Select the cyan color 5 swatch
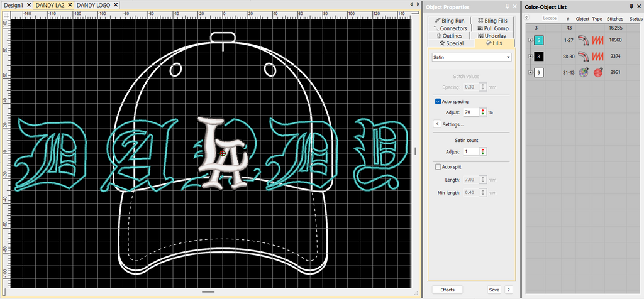This screenshot has height=299, width=644. coord(540,41)
